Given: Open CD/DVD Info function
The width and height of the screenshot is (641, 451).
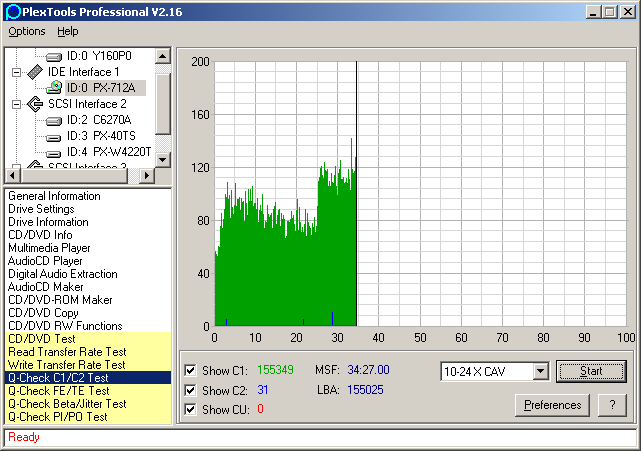Looking at the screenshot, I should [x=40, y=235].
